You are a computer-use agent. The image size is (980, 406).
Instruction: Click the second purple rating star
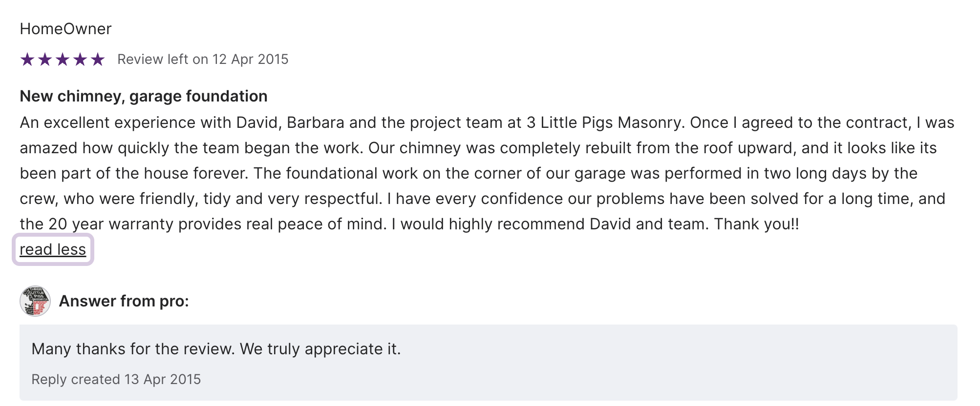pos(45,60)
